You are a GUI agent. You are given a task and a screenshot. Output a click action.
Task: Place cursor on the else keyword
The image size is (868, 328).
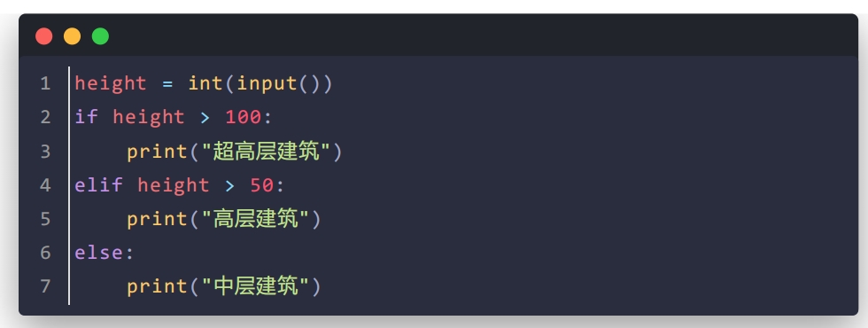(98, 253)
